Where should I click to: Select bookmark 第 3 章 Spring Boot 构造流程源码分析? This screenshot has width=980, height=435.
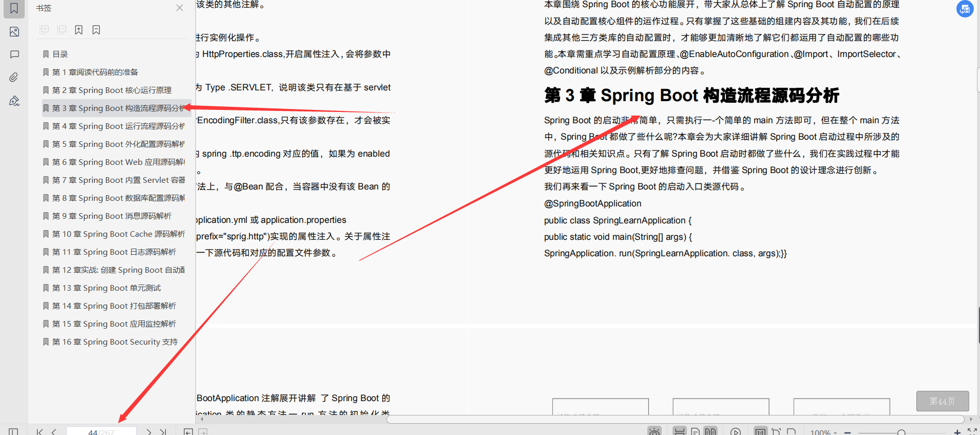117,108
